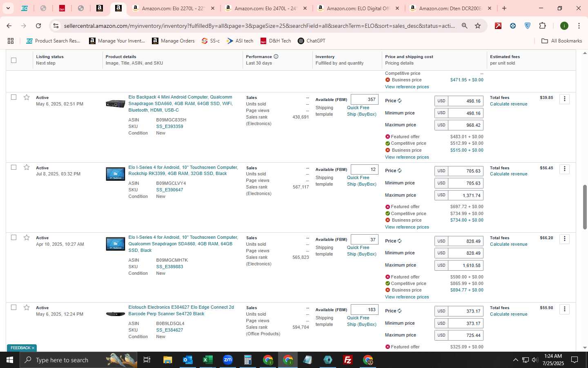588x368 pixels.
Task: Open Elo Backpack 4 Mini Android Computer title
Action: 180,103
